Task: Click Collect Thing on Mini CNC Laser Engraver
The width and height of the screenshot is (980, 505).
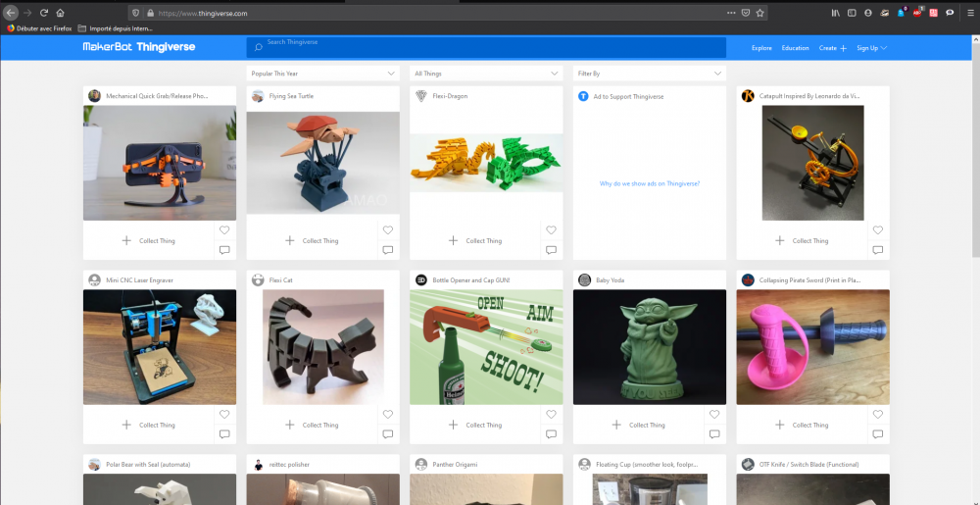Action: 149,425
